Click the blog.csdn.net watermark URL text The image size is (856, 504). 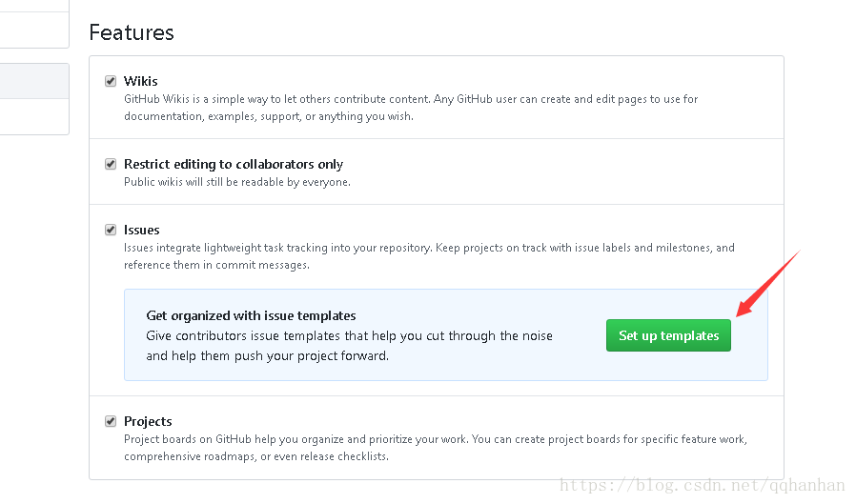coord(702,485)
